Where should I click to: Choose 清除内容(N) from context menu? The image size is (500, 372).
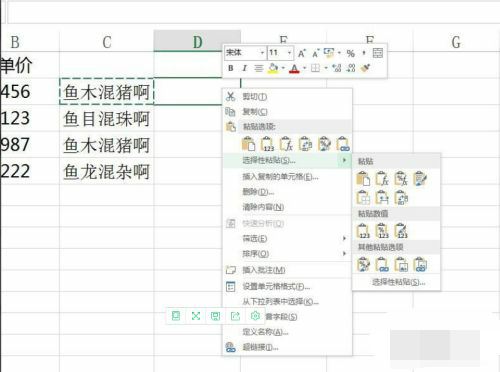point(287,207)
